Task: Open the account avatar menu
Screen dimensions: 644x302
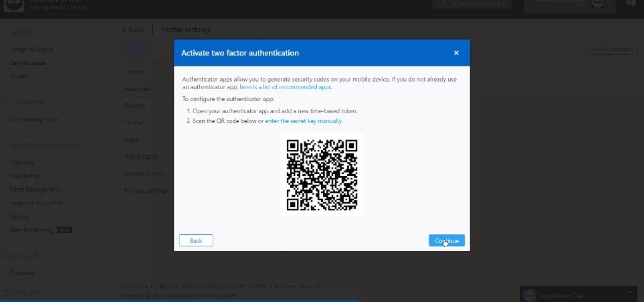Action: pos(598,4)
